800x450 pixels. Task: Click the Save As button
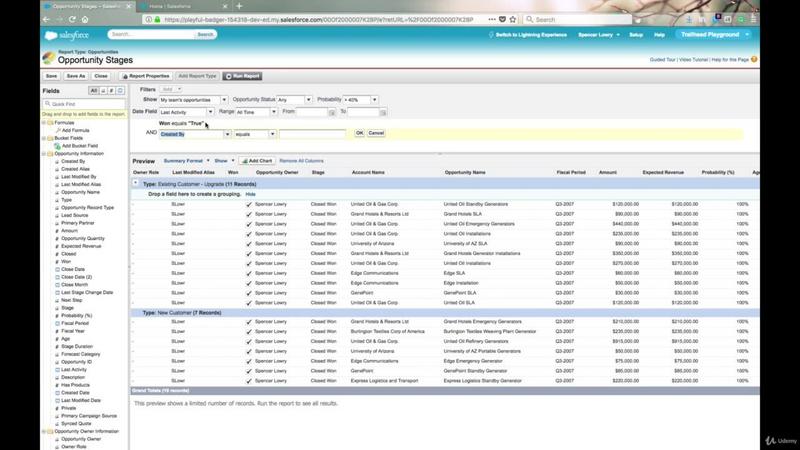click(x=76, y=76)
